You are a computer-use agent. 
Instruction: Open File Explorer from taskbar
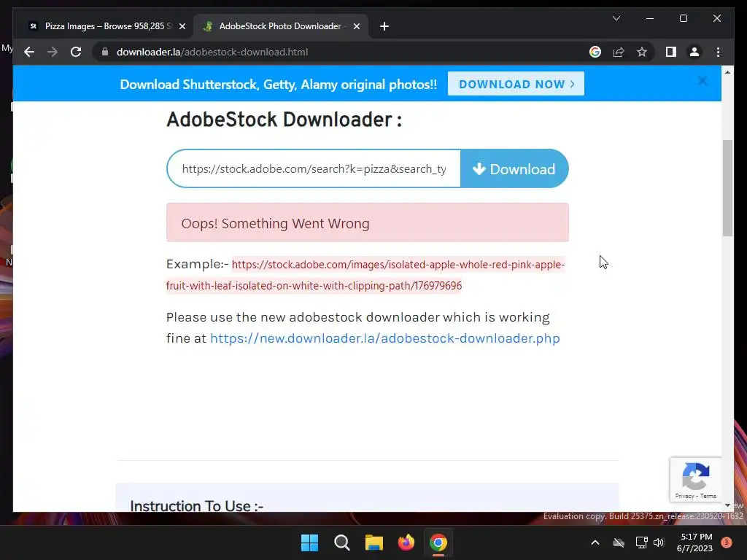tap(374, 542)
